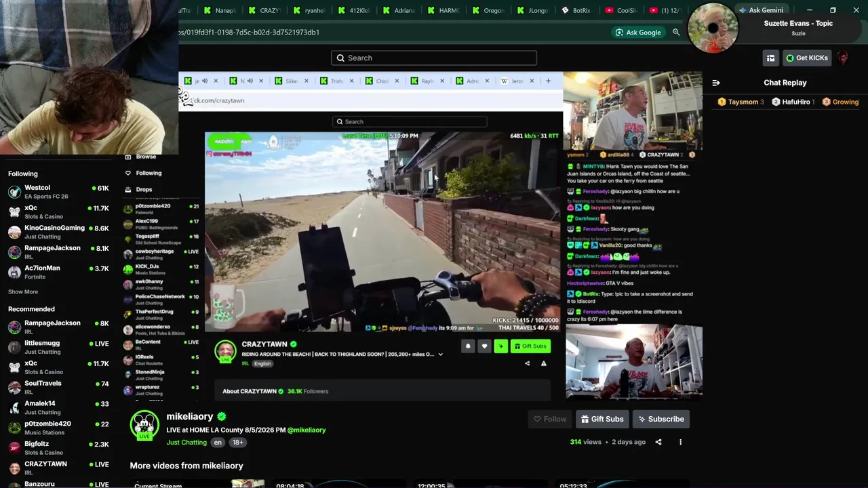This screenshot has height=488, width=868.
Task: Click the @mikeliaory mention link
Action: point(307,430)
